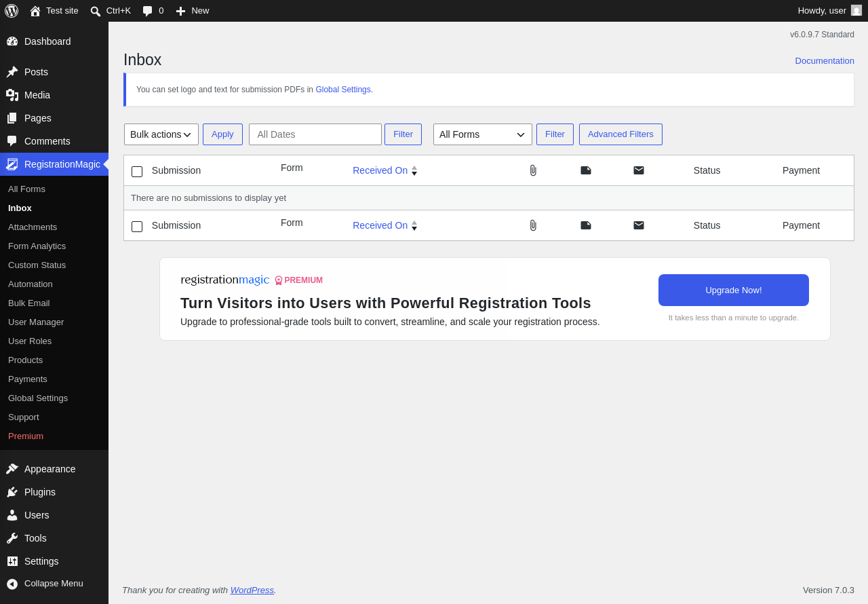Viewport: 868px width, 604px height.
Task: Click the Status column header
Action: tap(707, 170)
